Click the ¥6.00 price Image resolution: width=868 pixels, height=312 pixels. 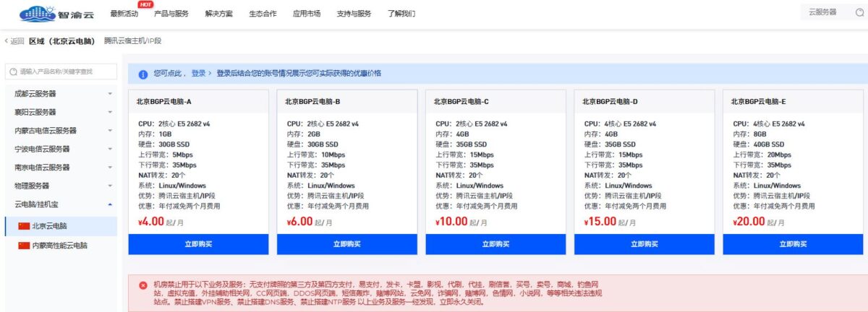(x=299, y=222)
